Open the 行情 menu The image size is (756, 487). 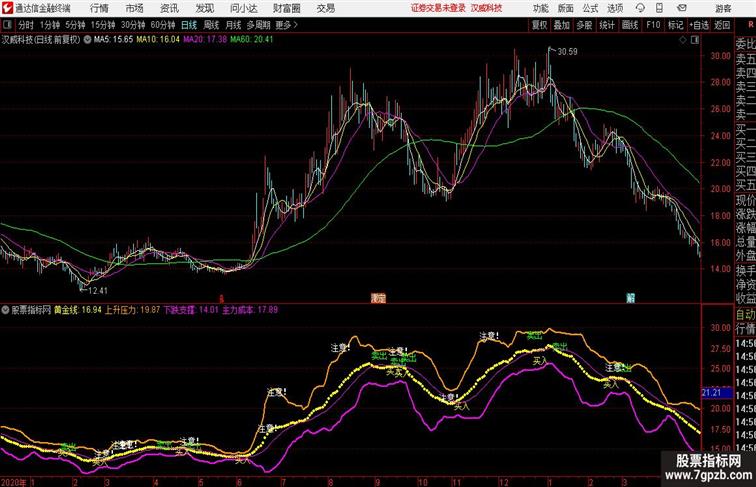coord(99,8)
